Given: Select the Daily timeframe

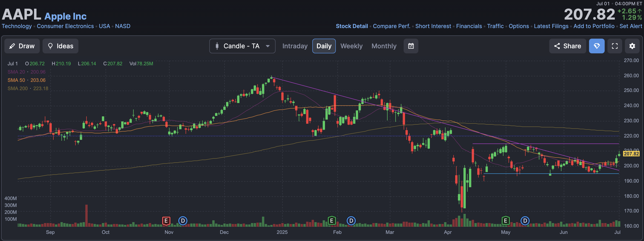Looking at the screenshot, I should (x=324, y=46).
